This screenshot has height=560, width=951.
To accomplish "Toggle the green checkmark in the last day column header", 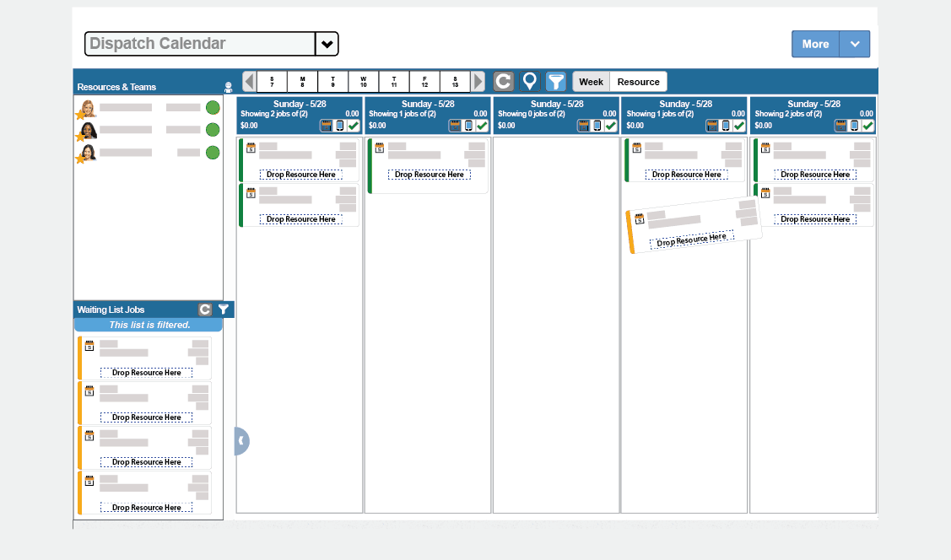I will (868, 126).
